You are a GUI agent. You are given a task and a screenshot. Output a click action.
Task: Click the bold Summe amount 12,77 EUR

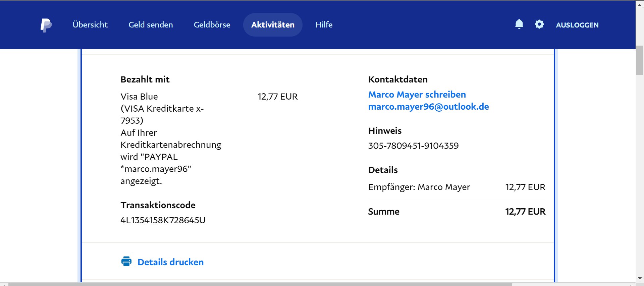[525, 212]
